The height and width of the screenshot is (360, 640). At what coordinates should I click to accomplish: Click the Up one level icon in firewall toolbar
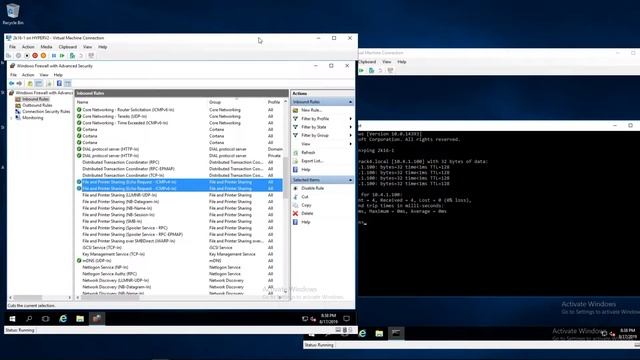pos(30,83)
